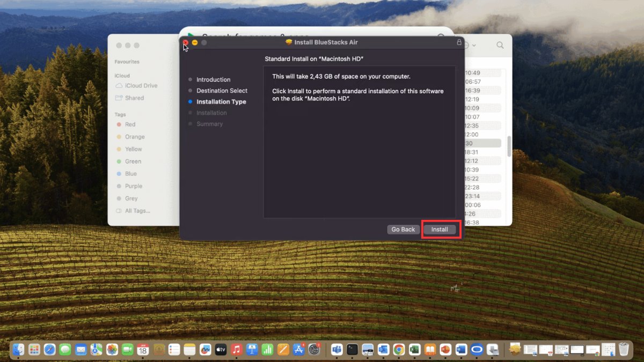Open App Store from the Dock
This screenshot has height=362, width=644.
(x=298, y=350)
